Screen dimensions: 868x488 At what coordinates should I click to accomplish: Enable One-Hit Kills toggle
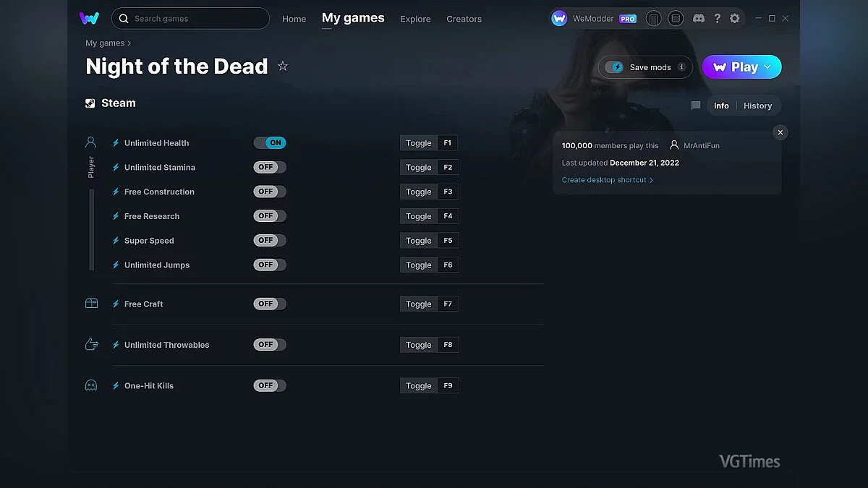coord(270,385)
